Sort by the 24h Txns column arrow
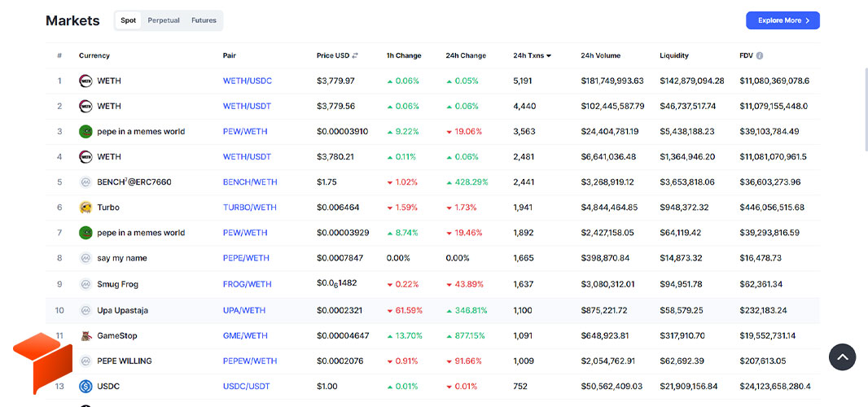868x407 pixels. click(549, 56)
